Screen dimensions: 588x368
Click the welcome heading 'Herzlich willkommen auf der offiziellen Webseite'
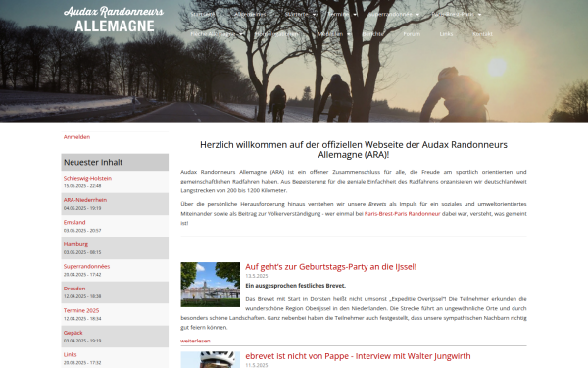coord(354,150)
